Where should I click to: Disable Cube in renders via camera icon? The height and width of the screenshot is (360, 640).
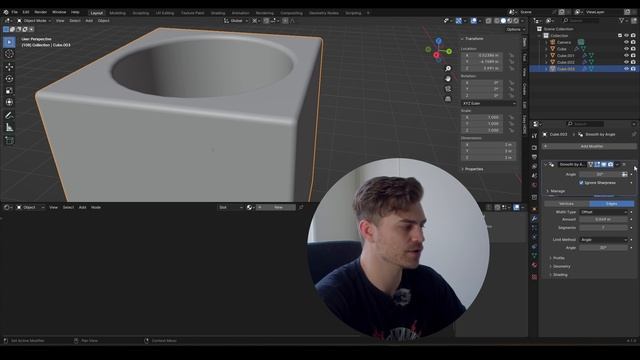633,49
